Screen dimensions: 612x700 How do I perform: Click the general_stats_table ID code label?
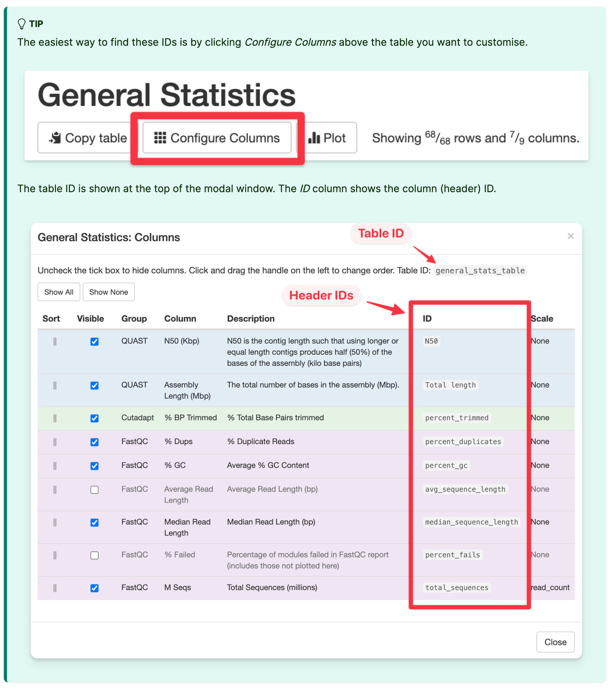point(480,270)
